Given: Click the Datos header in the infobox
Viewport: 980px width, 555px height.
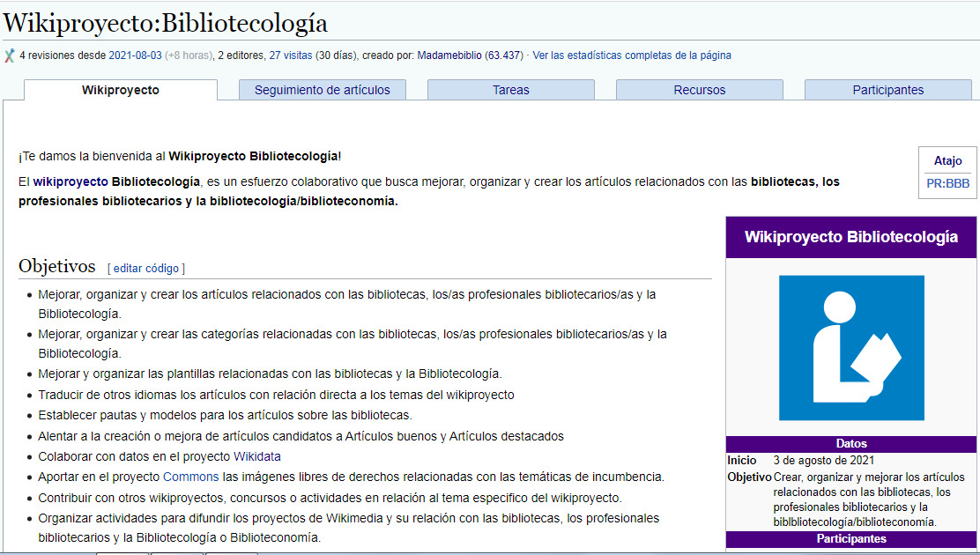Looking at the screenshot, I should (851, 444).
